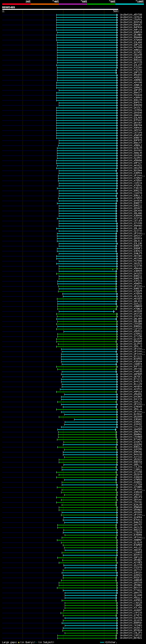Click hit label UniRef100_Q00834
The height and width of the screenshot is (644, 146).
click(131, 201)
